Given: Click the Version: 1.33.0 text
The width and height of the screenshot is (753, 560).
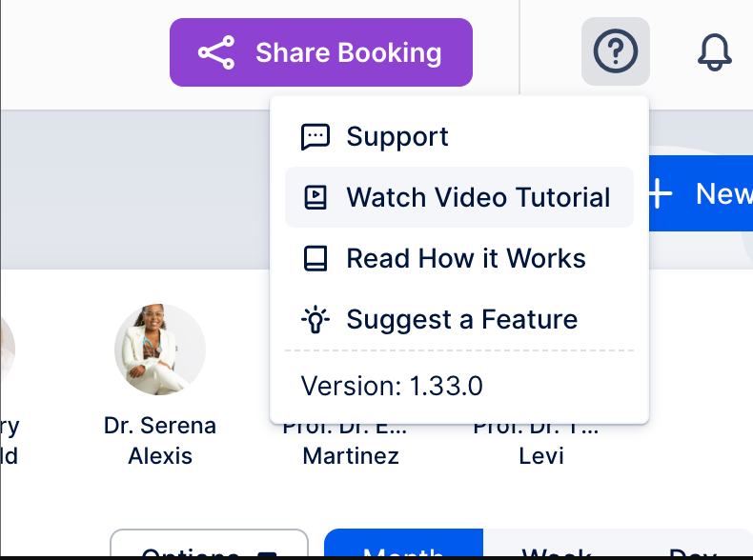Looking at the screenshot, I should coord(392,386).
